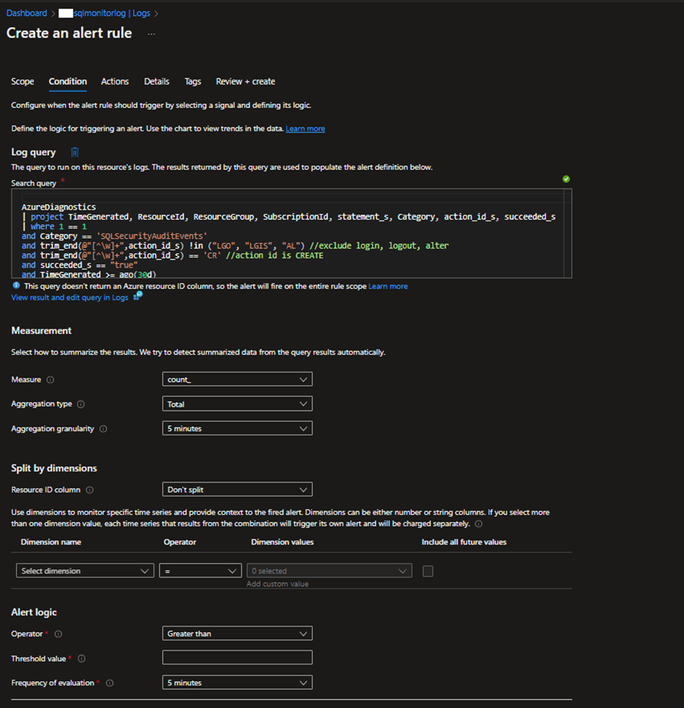Open the Select dimension dropdown

(85, 571)
